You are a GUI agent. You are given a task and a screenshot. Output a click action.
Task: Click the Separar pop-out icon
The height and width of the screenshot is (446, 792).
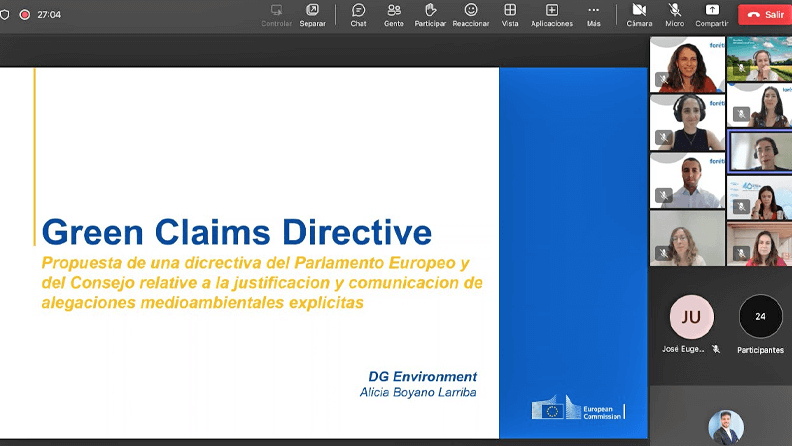click(x=313, y=15)
